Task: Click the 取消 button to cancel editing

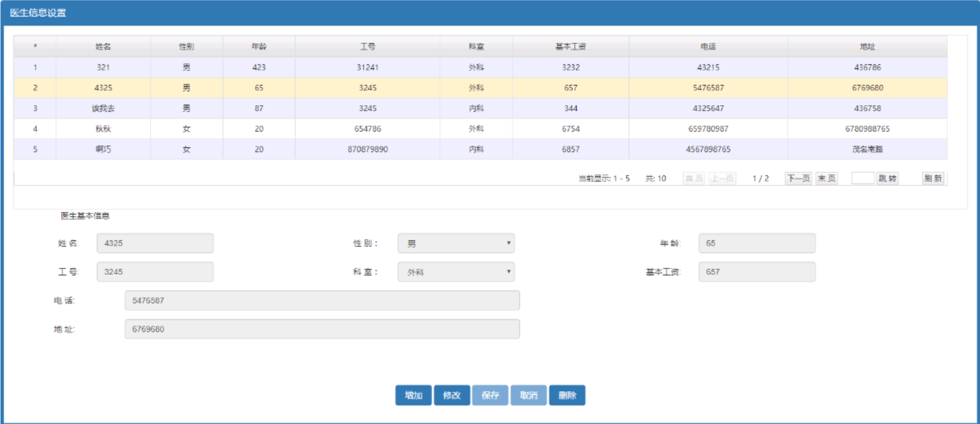Action: click(x=528, y=394)
